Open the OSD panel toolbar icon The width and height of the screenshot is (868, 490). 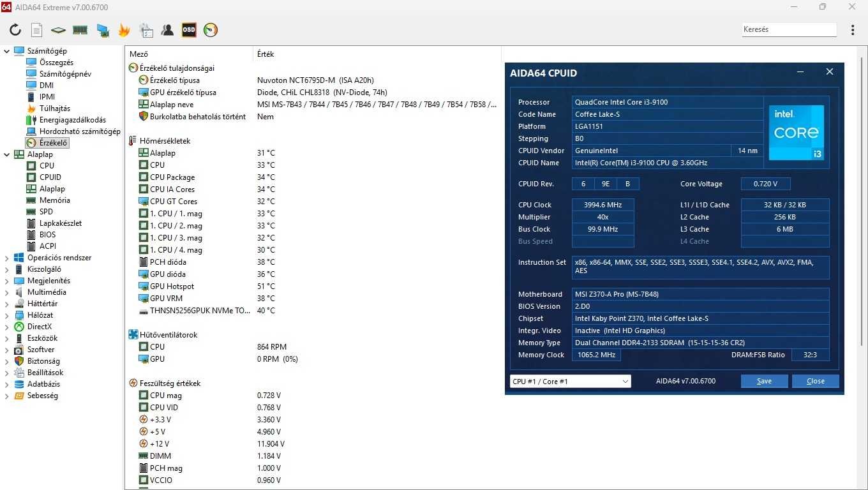click(x=189, y=30)
